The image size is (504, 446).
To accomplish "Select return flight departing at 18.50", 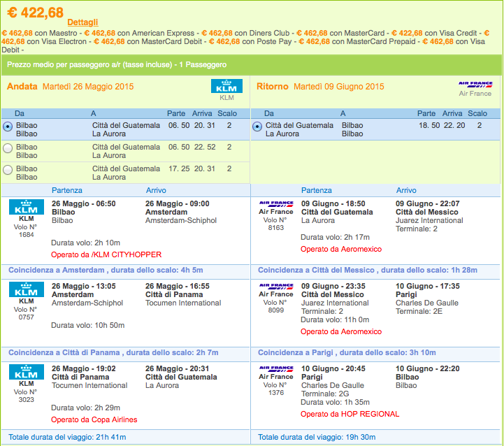I will [257, 127].
